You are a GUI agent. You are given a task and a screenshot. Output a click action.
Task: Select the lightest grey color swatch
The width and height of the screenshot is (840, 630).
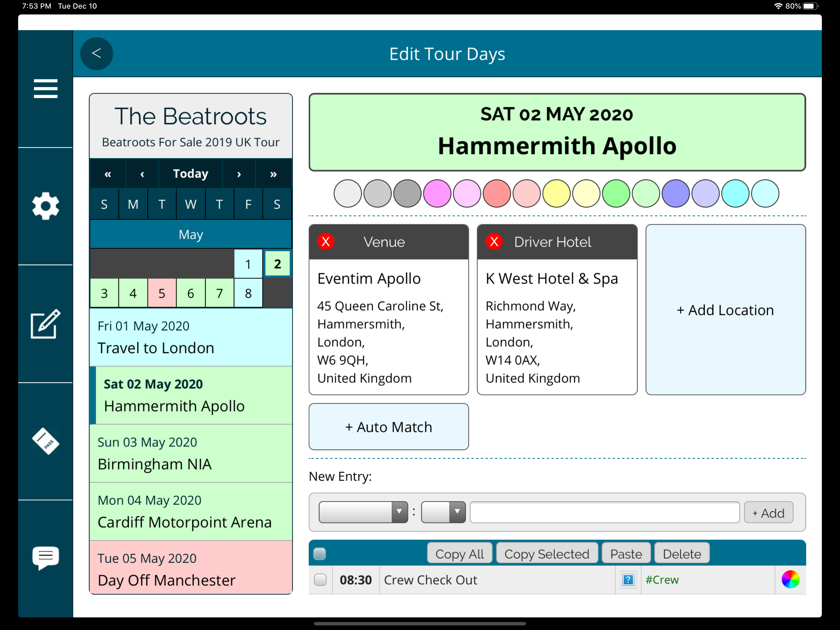click(x=347, y=194)
